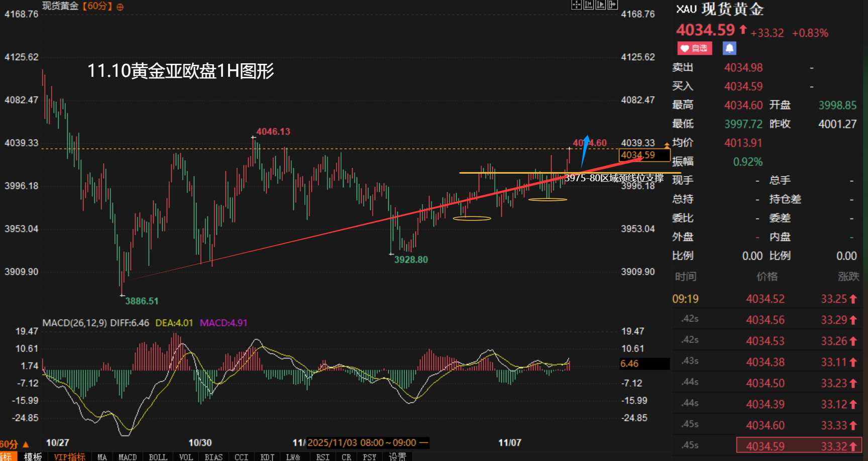Click the crosshair cursor icon above the chart
Viewport: 868px width, 461px height.
[576, 5]
